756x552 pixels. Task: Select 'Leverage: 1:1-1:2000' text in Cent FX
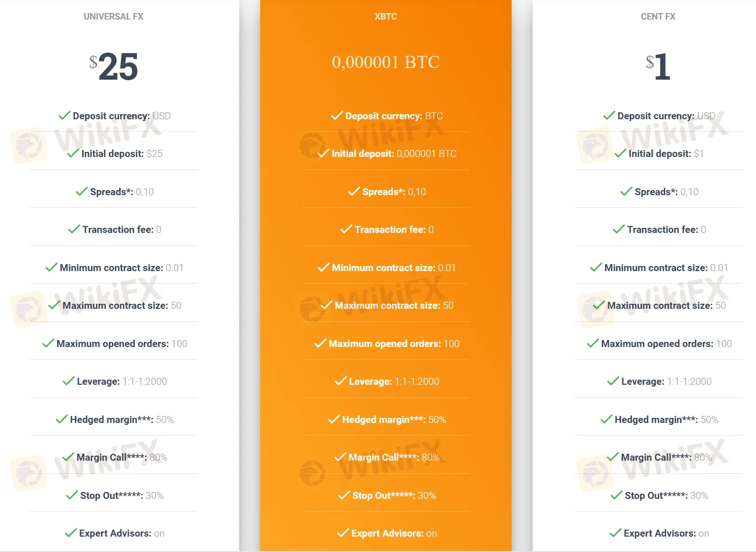click(667, 382)
